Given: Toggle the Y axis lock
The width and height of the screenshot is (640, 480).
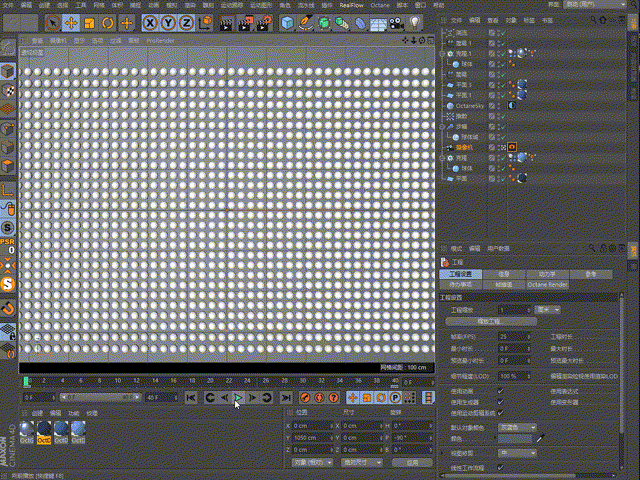Looking at the screenshot, I should click(x=168, y=23).
